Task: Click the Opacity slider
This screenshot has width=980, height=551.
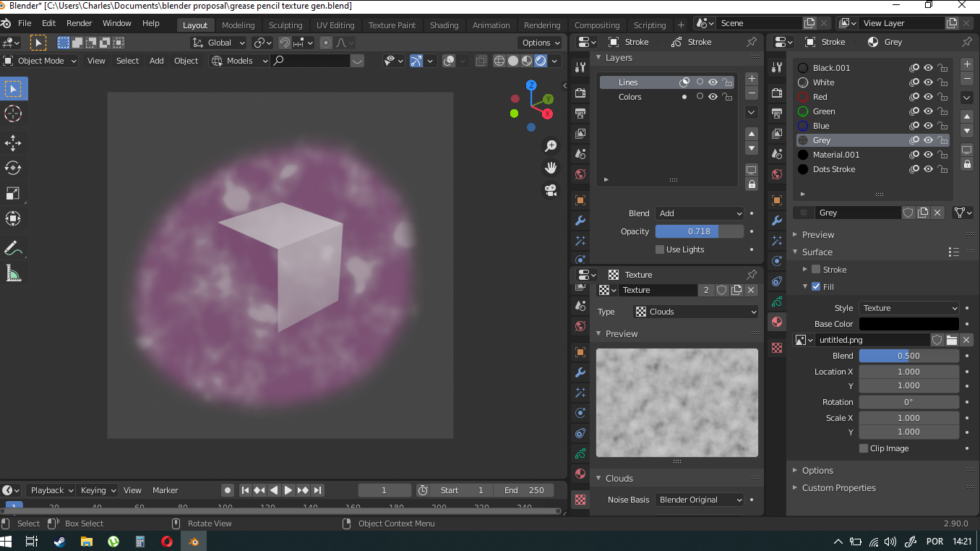Action: coord(700,231)
